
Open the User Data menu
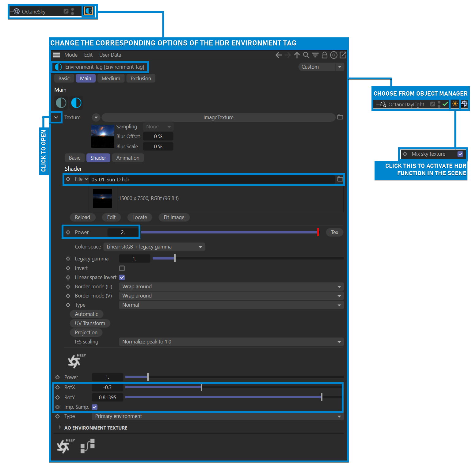click(110, 55)
